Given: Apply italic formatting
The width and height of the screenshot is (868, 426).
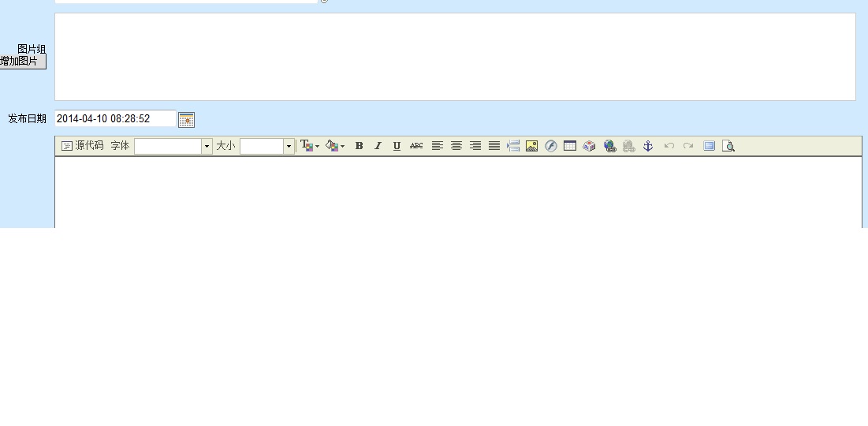Looking at the screenshot, I should [378, 146].
